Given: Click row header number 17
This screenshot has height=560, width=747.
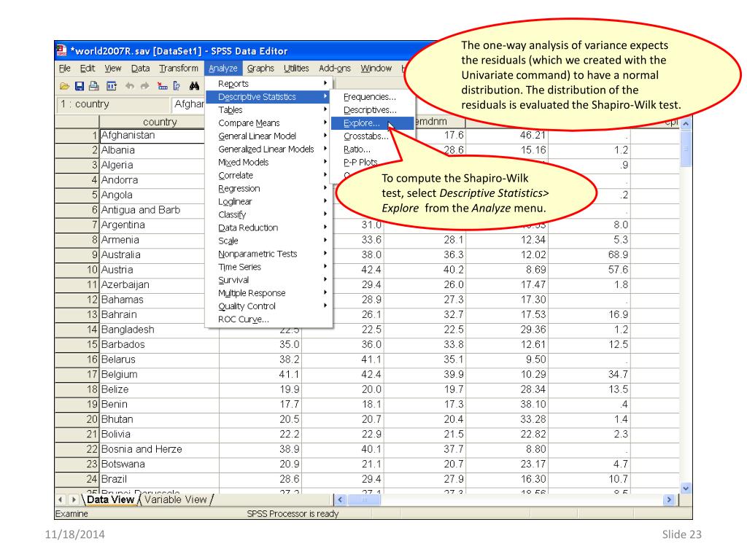Looking at the screenshot, I should tap(77, 374).
